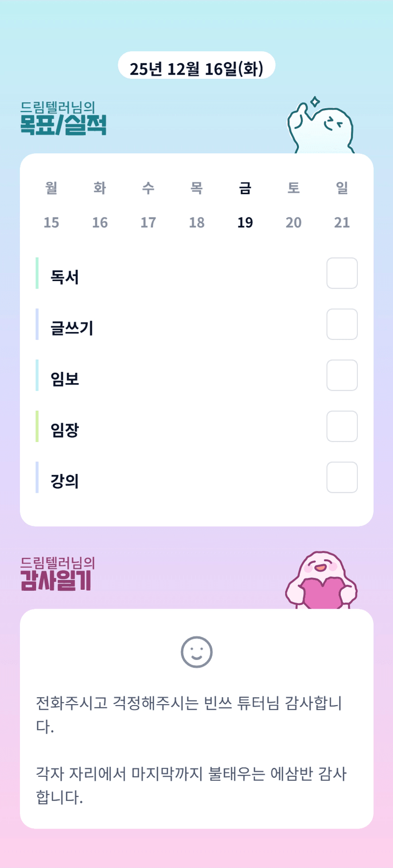This screenshot has width=393, height=868.
Task: Switch to Wednesday 17
Action: (148, 222)
